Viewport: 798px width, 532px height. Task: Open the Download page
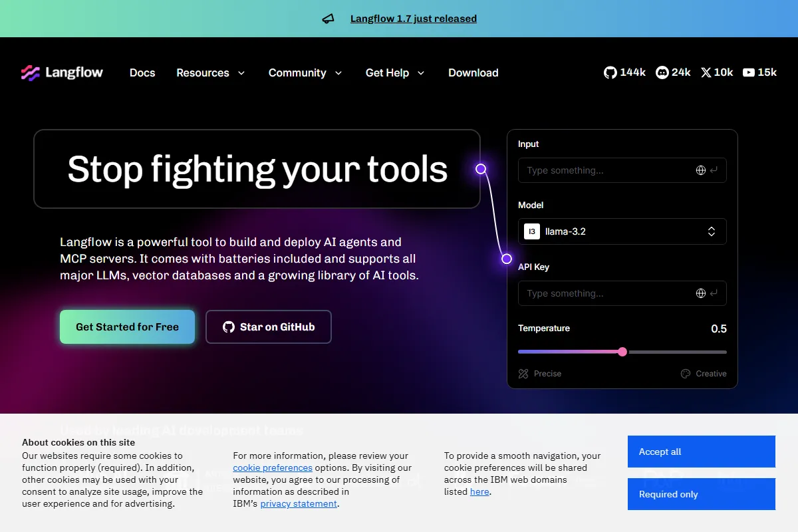point(473,72)
